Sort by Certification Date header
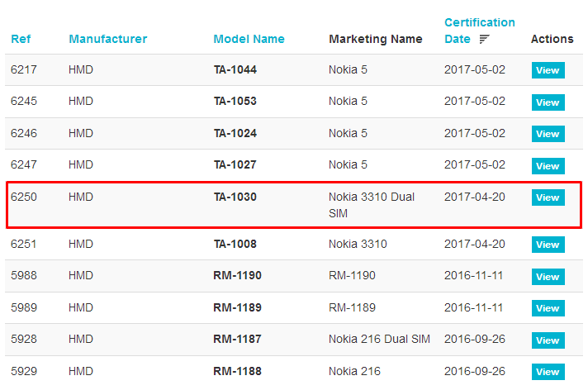 point(479,31)
